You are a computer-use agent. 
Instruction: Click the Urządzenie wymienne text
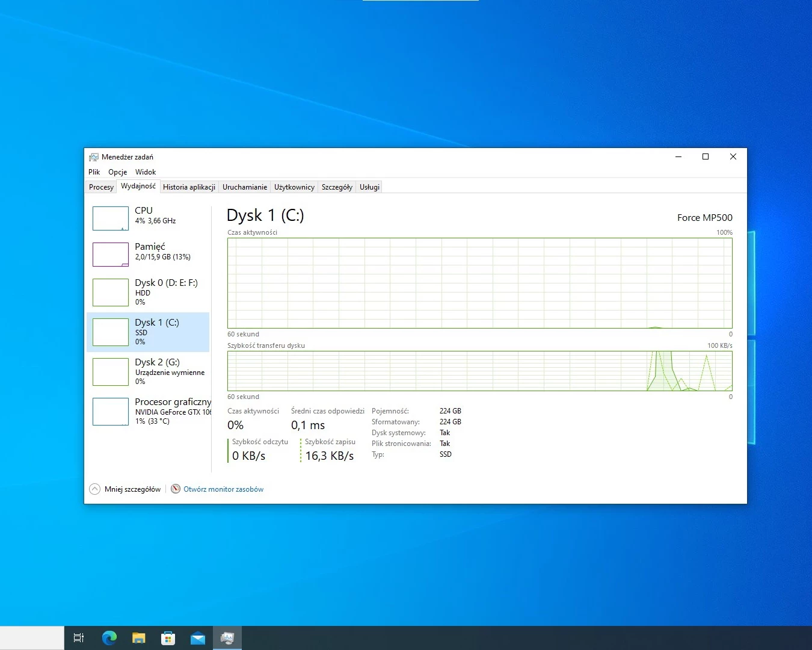[170, 373]
